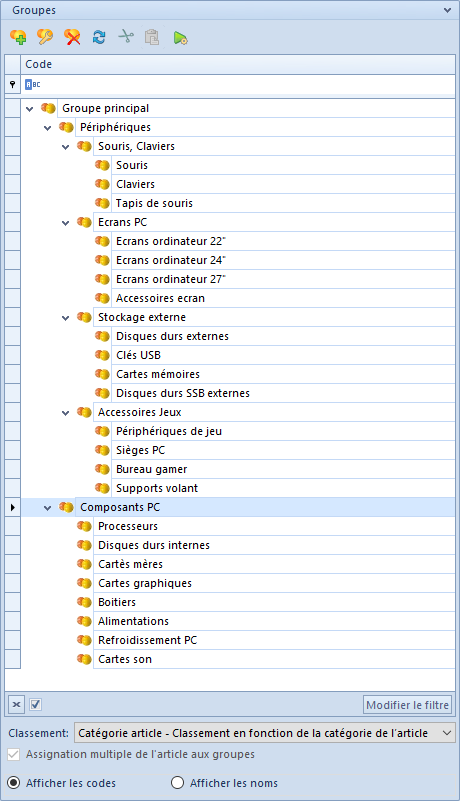Open the Classement dropdown
Viewport: 460px width, 801px height.
[265, 733]
